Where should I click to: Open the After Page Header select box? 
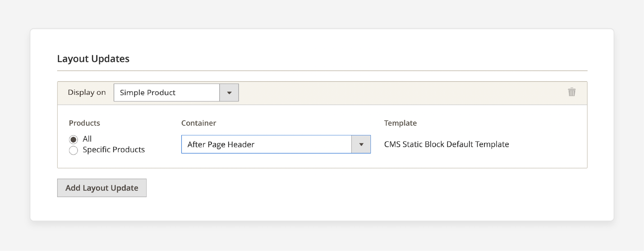pyautogui.click(x=276, y=144)
